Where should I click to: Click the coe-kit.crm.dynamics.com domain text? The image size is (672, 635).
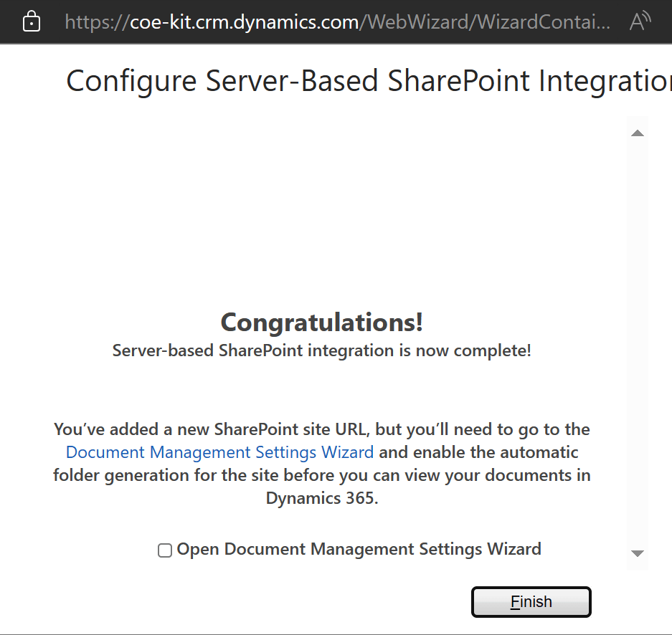tap(244, 22)
